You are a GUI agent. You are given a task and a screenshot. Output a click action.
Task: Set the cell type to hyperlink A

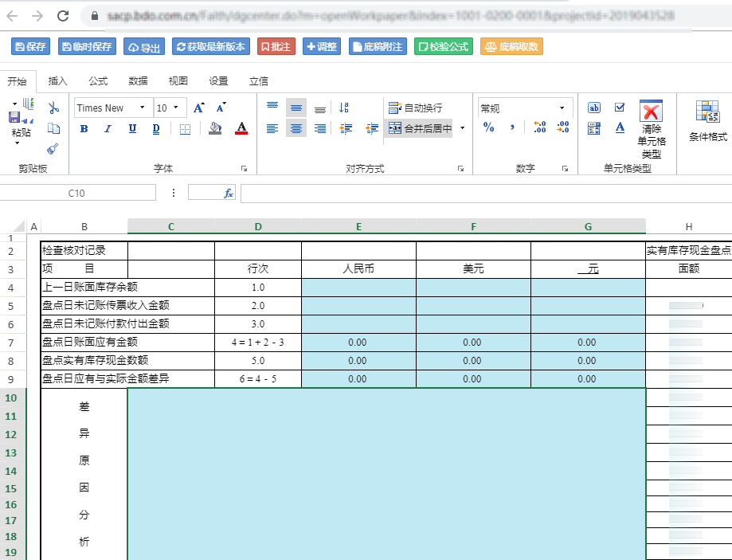coord(620,127)
